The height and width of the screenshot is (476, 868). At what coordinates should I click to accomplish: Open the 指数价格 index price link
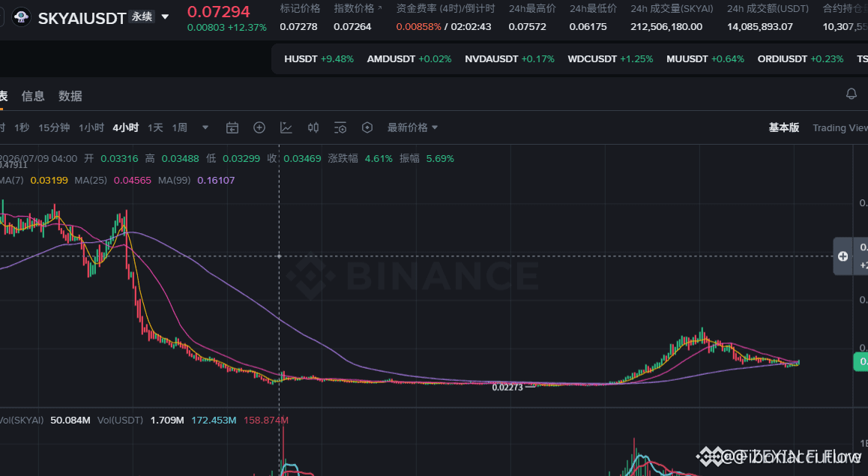(x=358, y=9)
